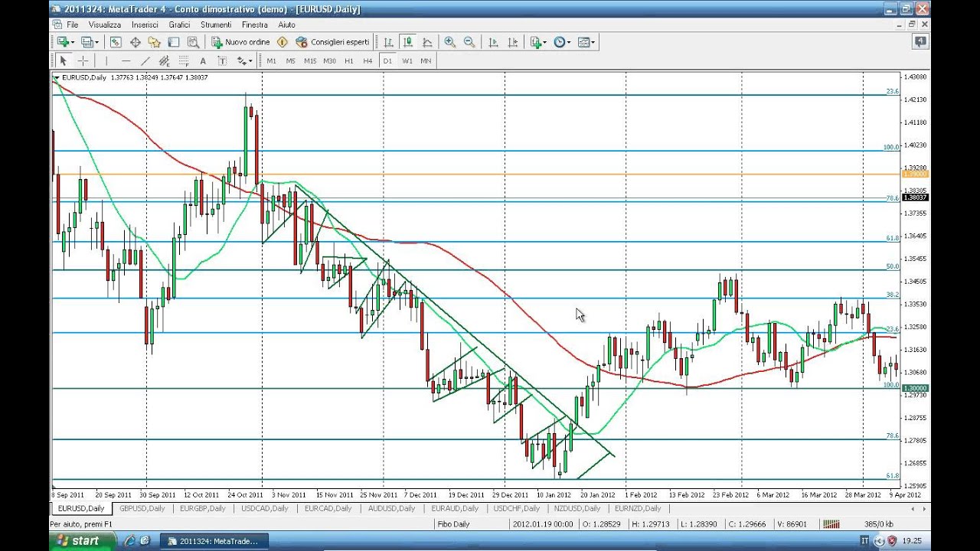Image resolution: width=980 pixels, height=551 pixels.
Task: Switch to NZDUSD,Daily chart tab
Action: click(x=578, y=508)
